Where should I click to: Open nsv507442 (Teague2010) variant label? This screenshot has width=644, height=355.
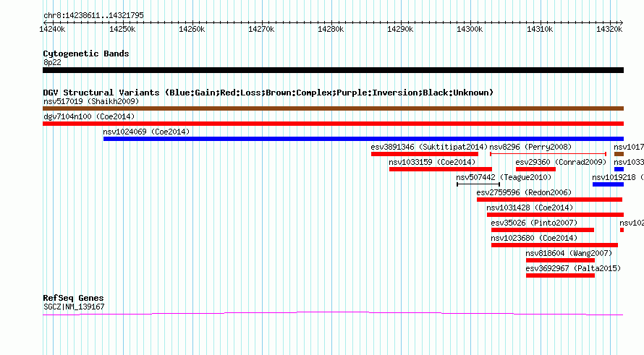tap(504, 177)
